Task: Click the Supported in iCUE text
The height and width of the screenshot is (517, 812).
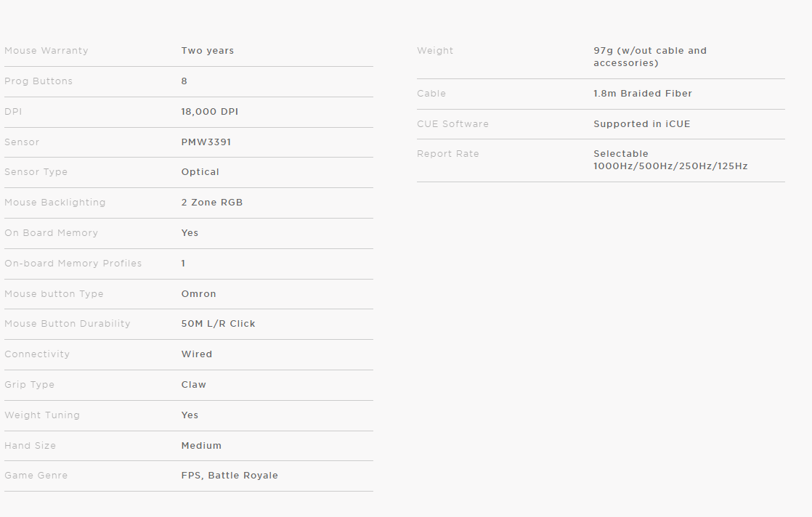Action: (641, 124)
